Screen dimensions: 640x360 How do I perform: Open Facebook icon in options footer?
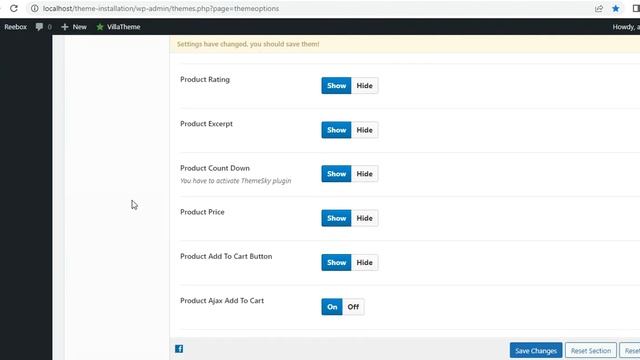(x=179, y=349)
